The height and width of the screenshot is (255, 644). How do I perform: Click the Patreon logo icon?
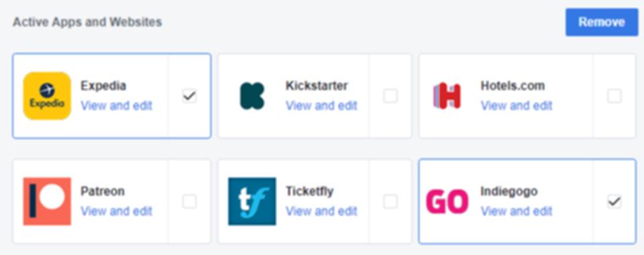(x=47, y=201)
